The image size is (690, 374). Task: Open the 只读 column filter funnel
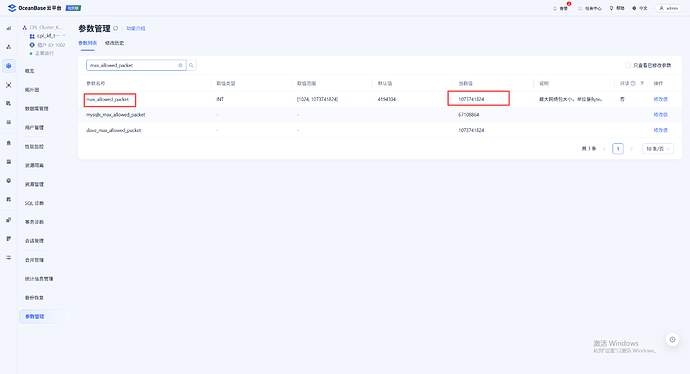point(642,83)
